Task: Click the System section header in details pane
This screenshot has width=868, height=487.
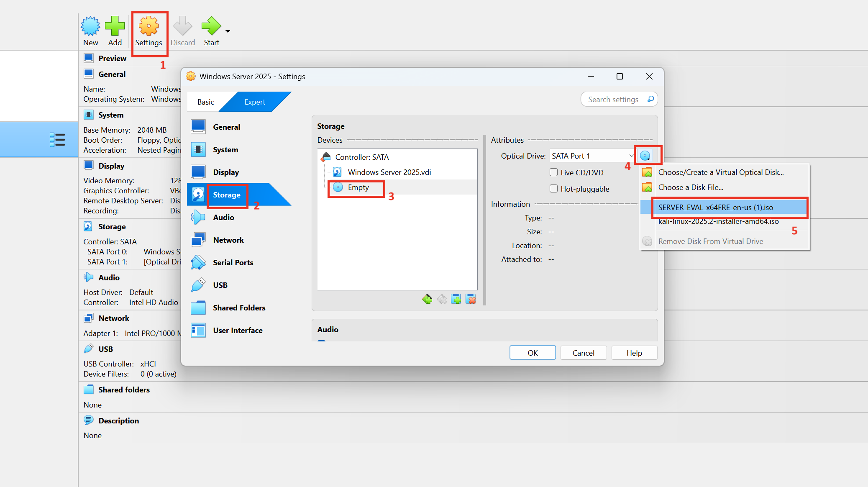Action: click(111, 115)
